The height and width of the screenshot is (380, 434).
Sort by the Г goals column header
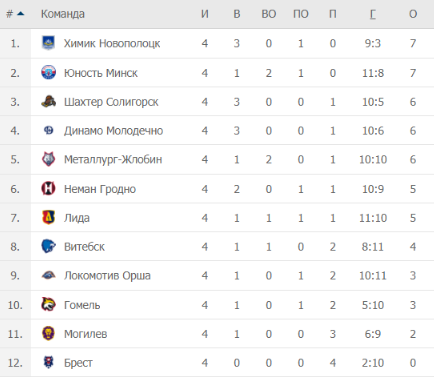[373, 14]
